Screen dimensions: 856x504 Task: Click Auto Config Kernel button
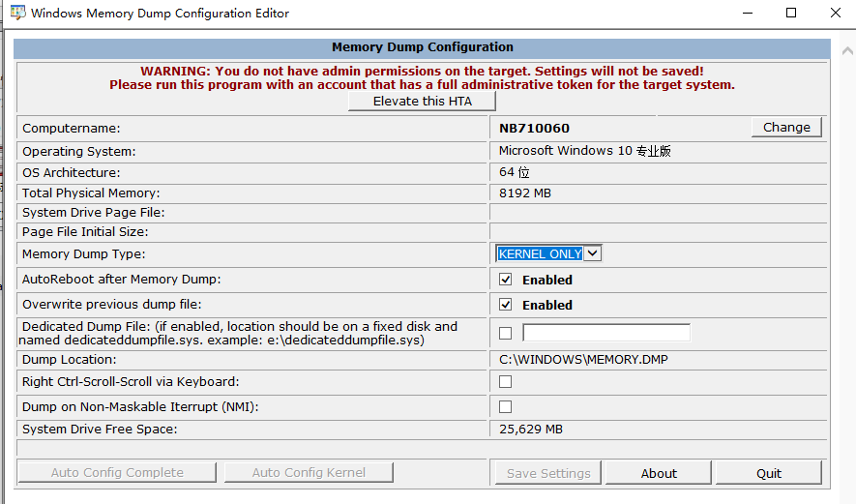pyautogui.click(x=309, y=472)
